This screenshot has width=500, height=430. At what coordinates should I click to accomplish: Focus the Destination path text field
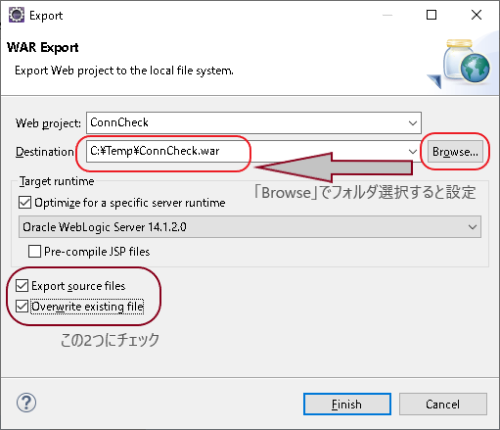coord(247,151)
